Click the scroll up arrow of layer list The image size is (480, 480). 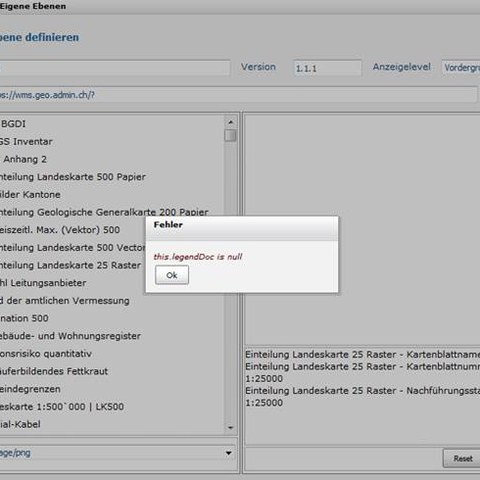click(x=230, y=123)
